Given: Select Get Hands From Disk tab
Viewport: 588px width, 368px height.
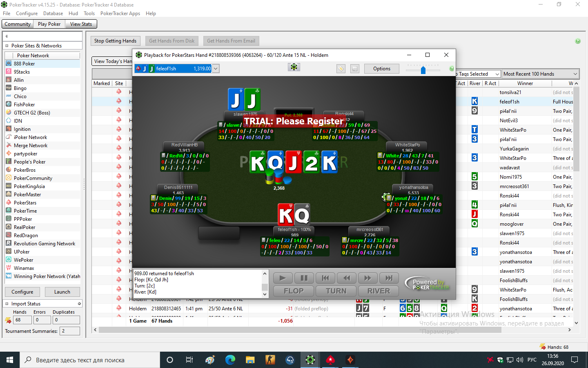Looking at the screenshot, I should (x=172, y=41).
